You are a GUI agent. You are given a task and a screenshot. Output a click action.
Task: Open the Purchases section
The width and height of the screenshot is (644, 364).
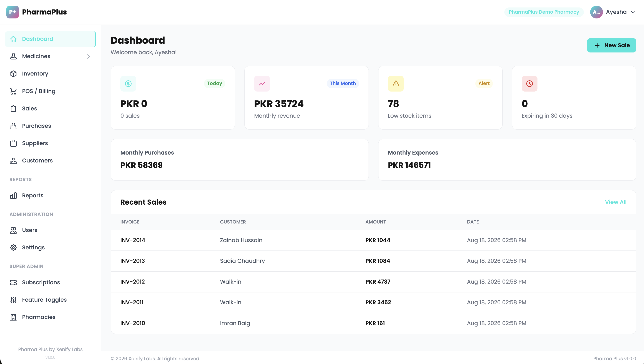51,126
